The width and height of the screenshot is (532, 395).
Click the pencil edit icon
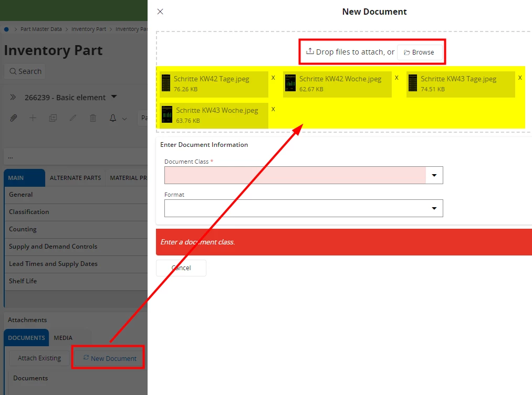(x=72, y=118)
